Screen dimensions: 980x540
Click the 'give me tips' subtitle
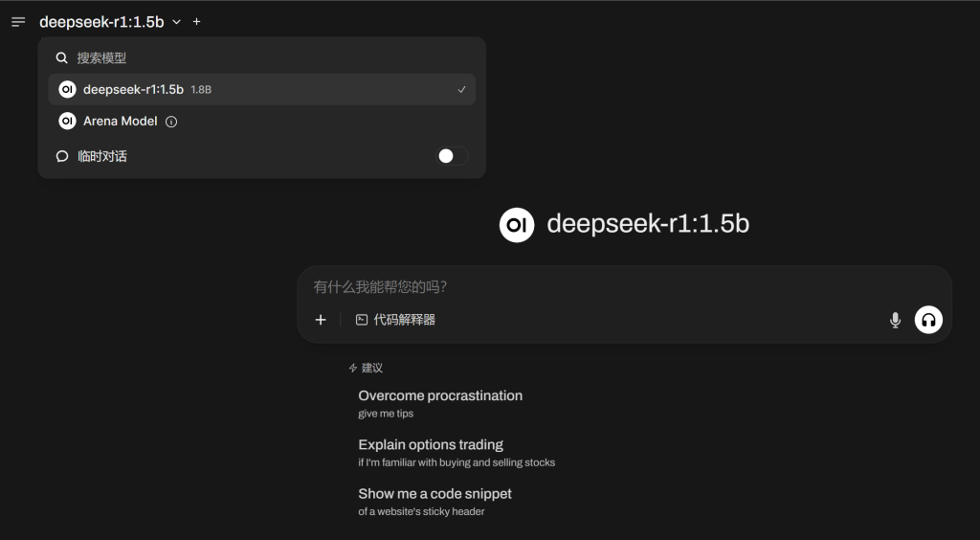pyautogui.click(x=386, y=414)
